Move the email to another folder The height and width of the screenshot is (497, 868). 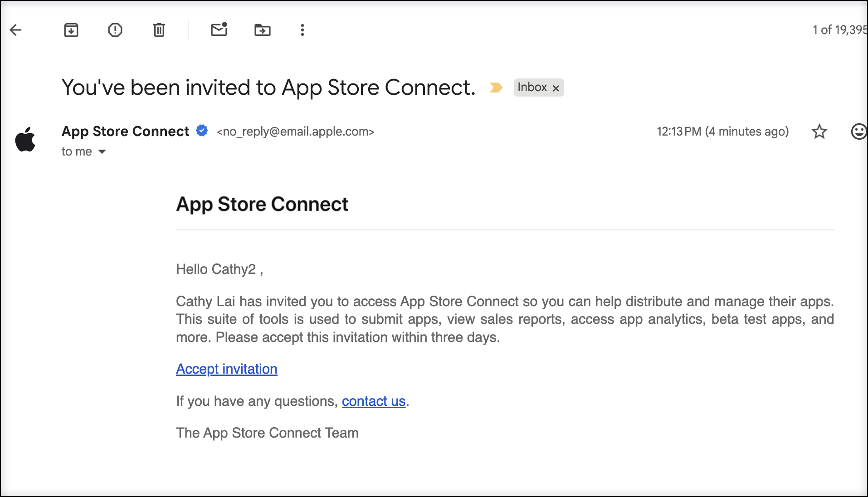[x=263, y=30]
